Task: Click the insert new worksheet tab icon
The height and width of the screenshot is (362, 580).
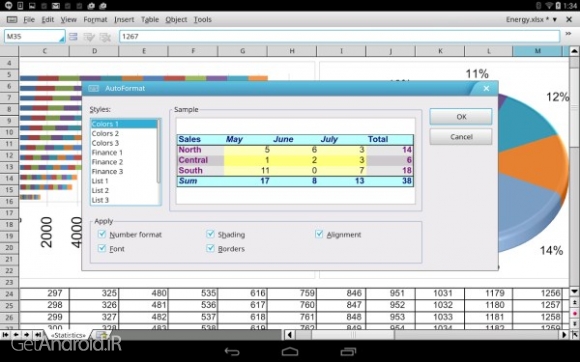Action: coord(101,335)
